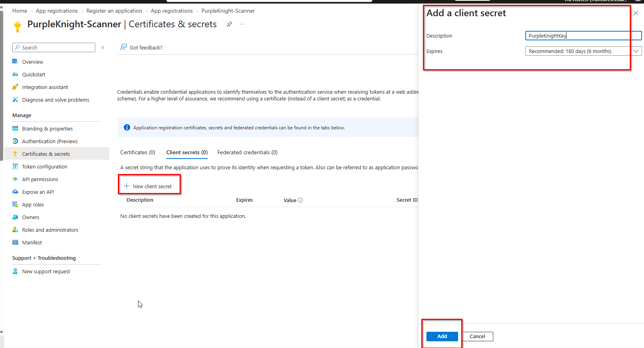Cancel adding the client secret
Screen dimensions: 644x348
[x=477, y=337]
